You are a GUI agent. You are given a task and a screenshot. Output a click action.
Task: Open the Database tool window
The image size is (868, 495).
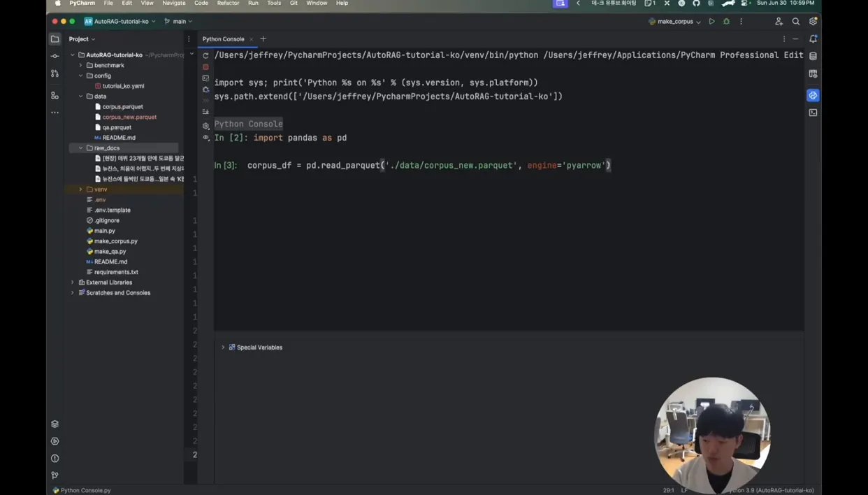(x=813, y=56)
